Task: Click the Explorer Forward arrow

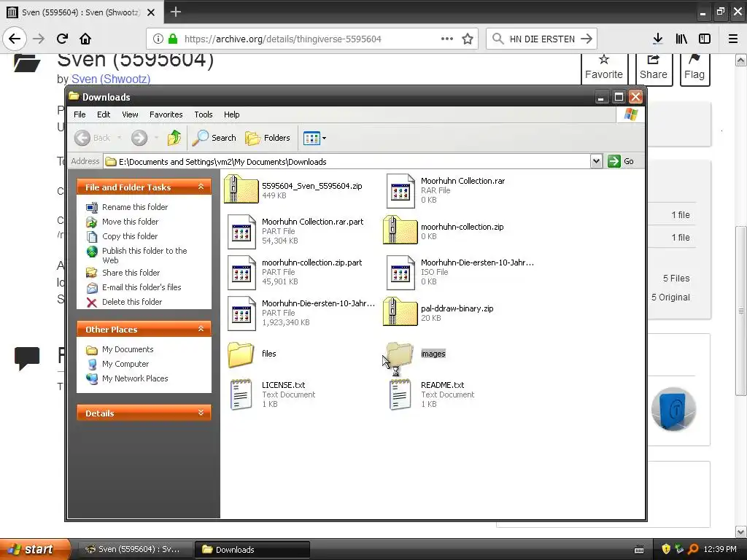Action: point(139,138)
